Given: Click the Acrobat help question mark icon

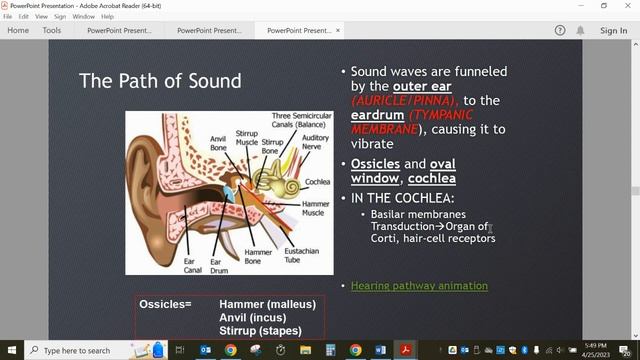Looking at the screenshot, I should (x=560, y=30).
